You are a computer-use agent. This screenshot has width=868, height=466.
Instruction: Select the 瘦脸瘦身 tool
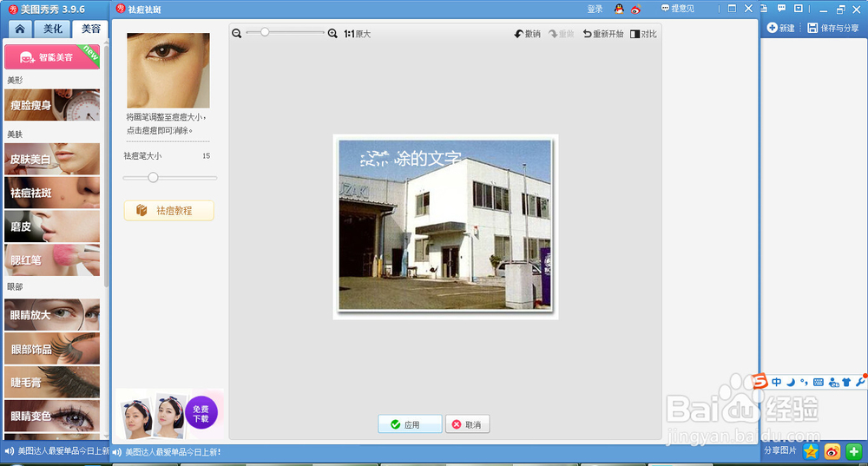tap(52, 105)
